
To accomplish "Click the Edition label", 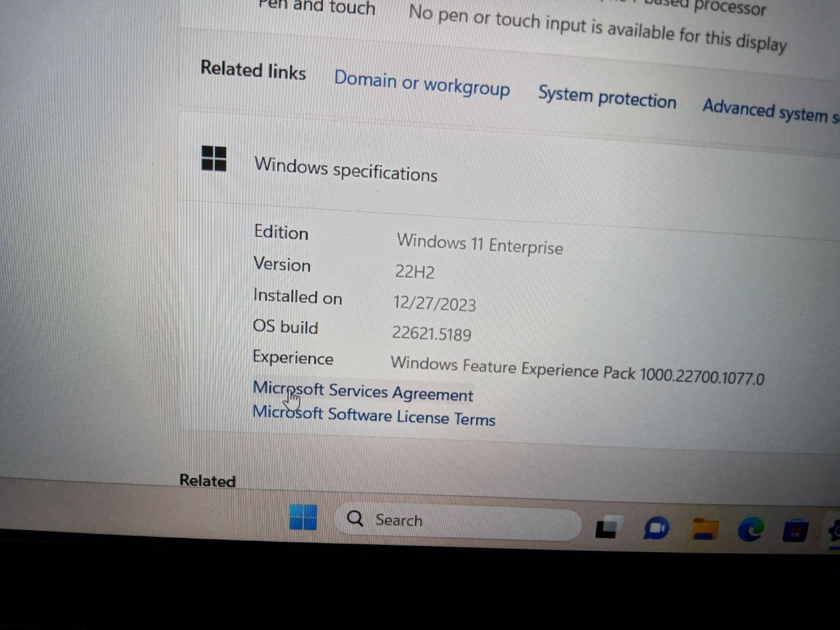I will 281,232.
